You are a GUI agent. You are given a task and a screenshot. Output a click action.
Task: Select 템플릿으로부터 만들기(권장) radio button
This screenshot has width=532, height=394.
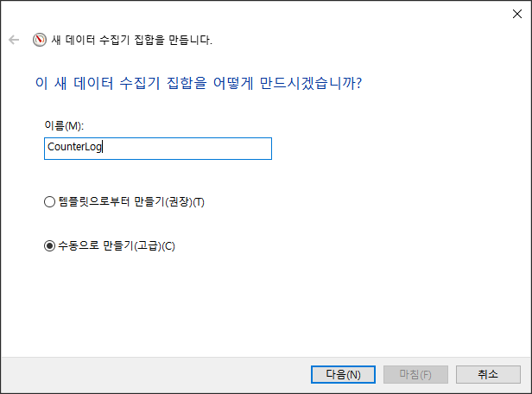tap(49, 201)
